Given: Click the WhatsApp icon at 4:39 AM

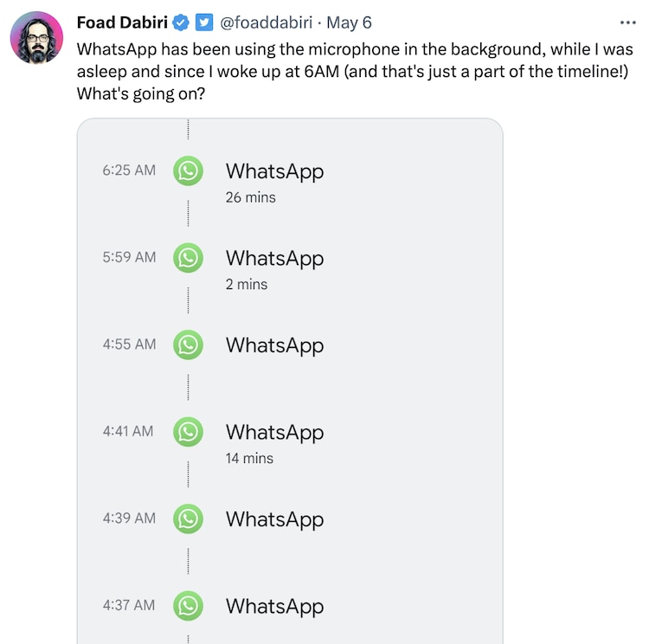Looking at the screenshot, I should tap(188, 518).
